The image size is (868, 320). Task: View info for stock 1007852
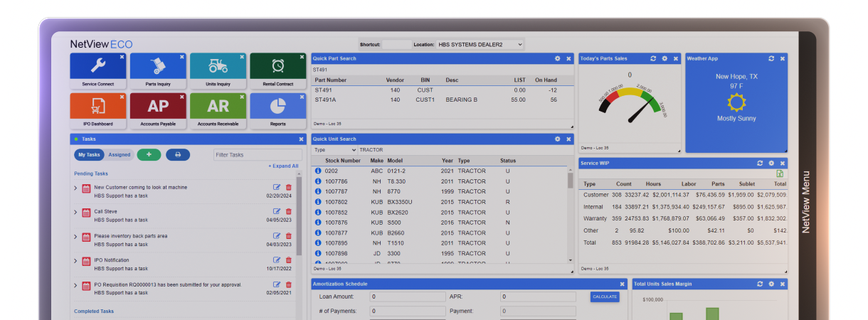[318, 212]
